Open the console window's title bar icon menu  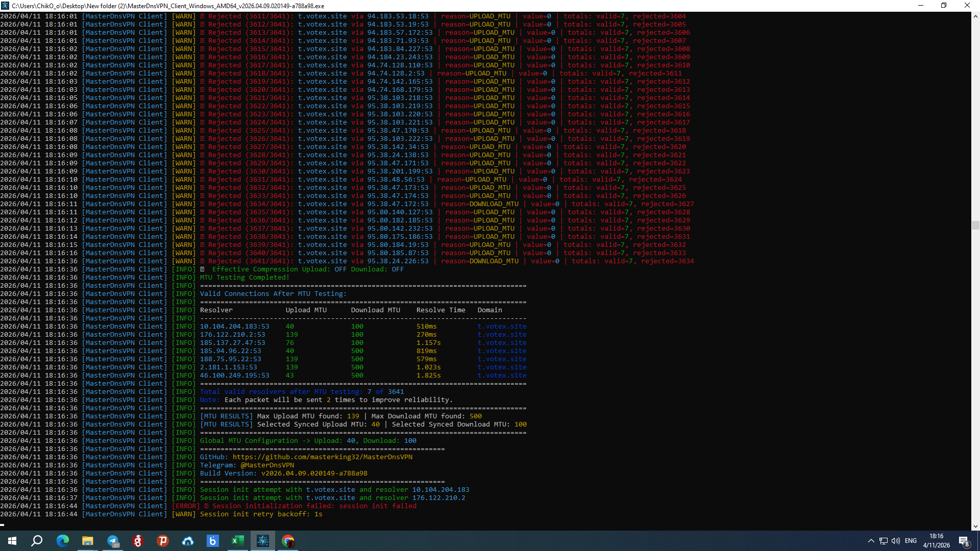pos(6,6)
